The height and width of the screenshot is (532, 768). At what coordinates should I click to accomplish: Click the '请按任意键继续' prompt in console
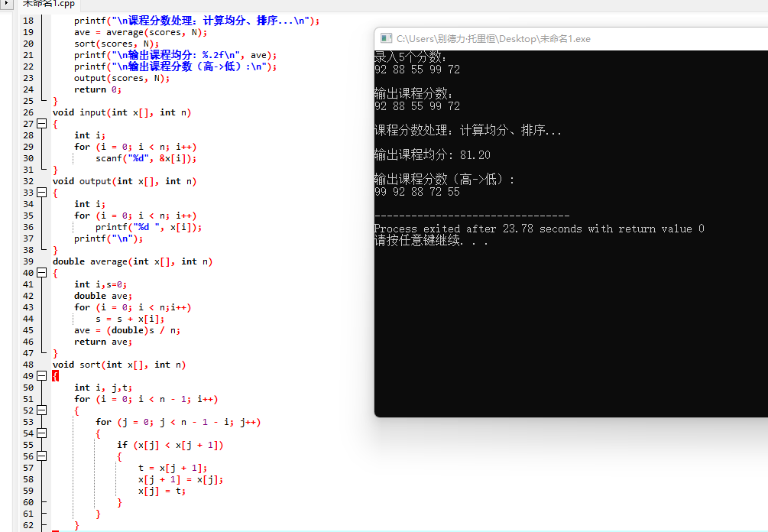(431, 241)
